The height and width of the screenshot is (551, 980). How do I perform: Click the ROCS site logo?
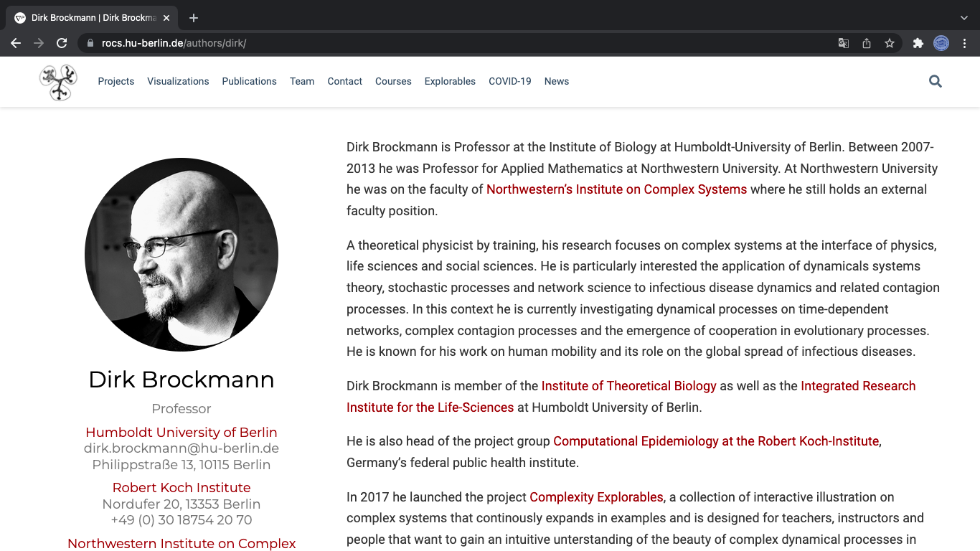[58, 82]
